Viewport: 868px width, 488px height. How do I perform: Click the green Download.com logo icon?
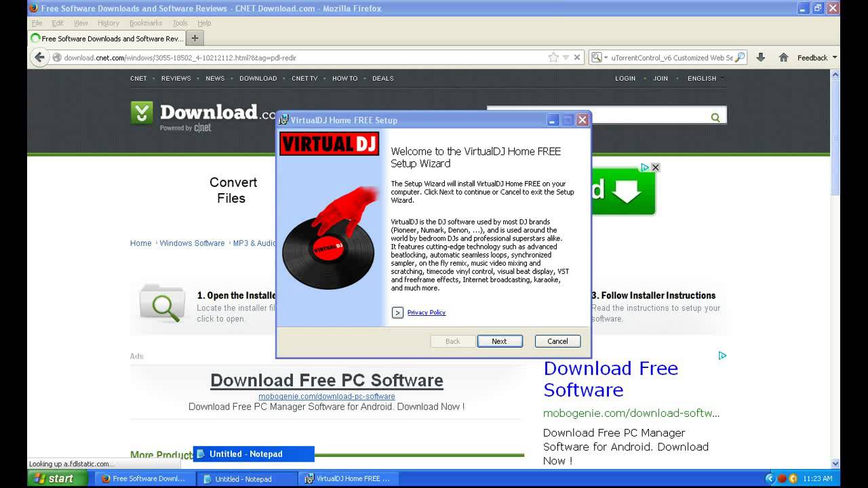click(142, 113)
